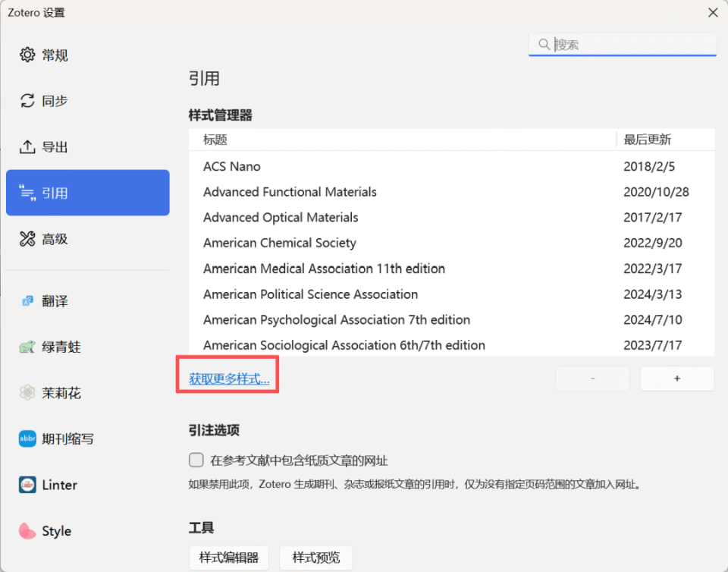Click the 获取更多样式 link
This screenshot has width=728, height=572.
(229, 379)
